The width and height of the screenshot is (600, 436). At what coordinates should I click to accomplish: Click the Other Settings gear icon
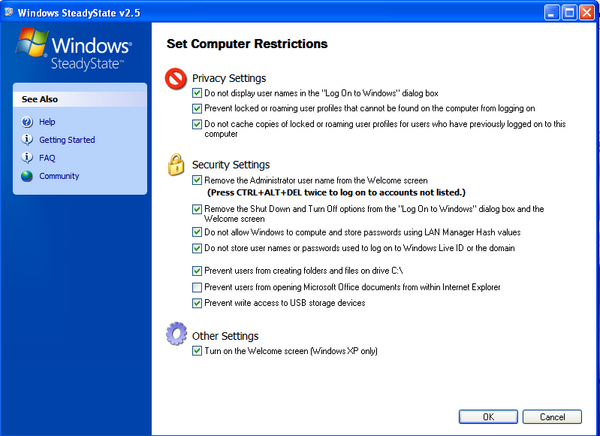176,335
